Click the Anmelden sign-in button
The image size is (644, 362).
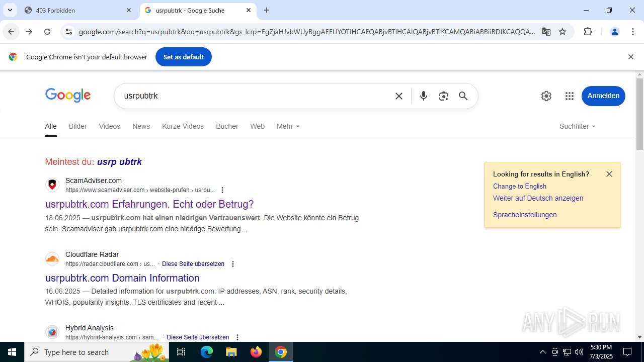(x=603, y=96)
